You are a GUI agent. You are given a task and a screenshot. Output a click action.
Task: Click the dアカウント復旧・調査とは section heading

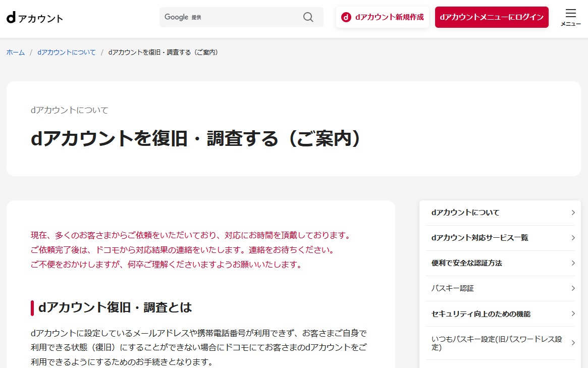coord(115,307)
